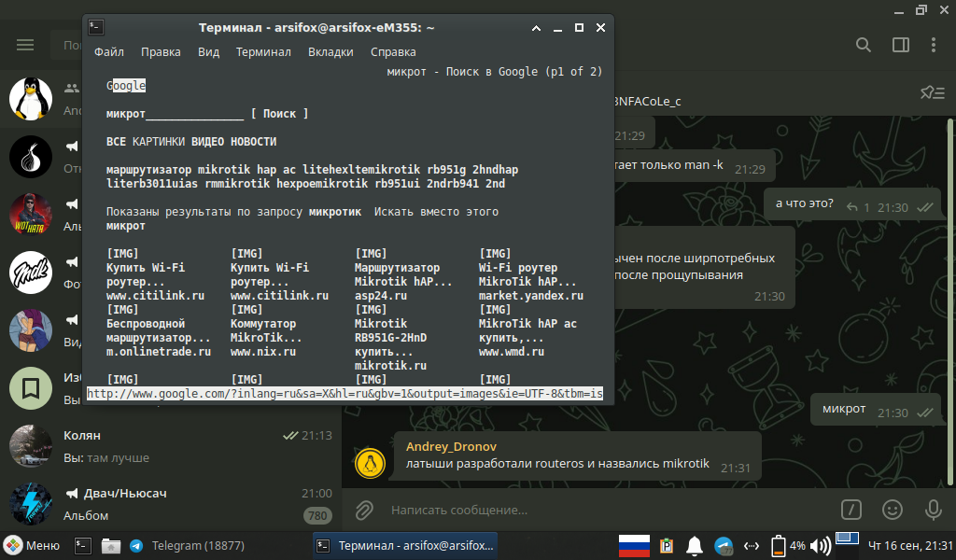Viewport: 956px width, 560px height.
Task: Select the ВСЕ results link
Action: [x=116, y=141]
